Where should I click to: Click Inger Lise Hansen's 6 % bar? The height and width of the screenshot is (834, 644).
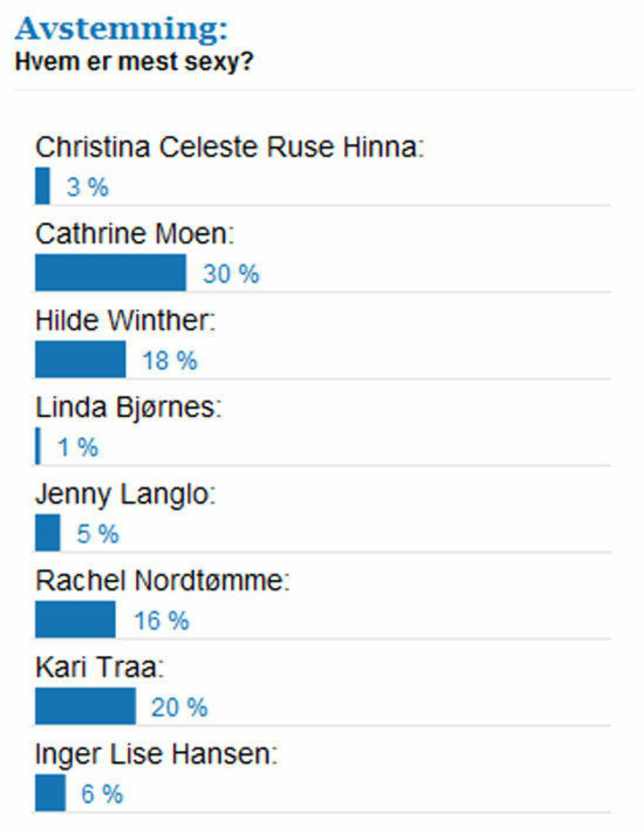coord(50,793)
